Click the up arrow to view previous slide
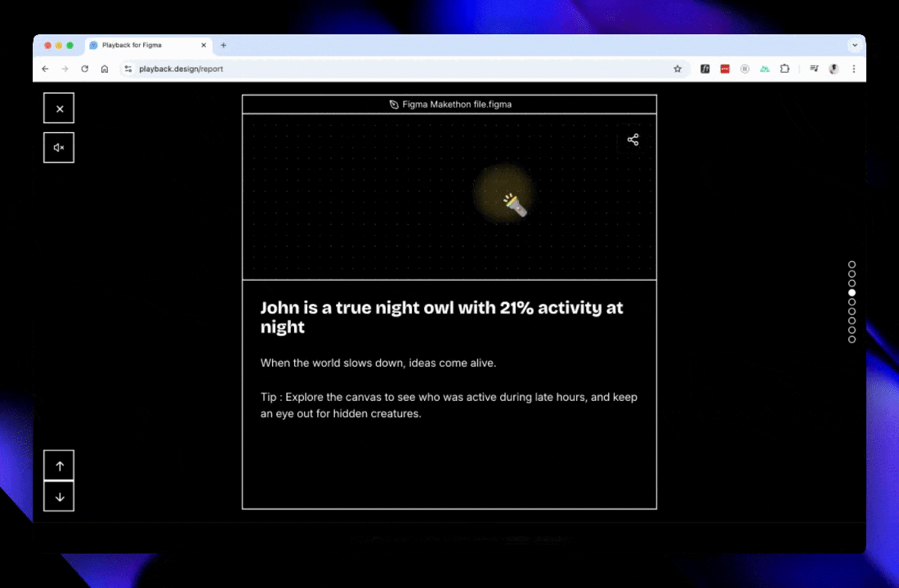 point(58,465)
